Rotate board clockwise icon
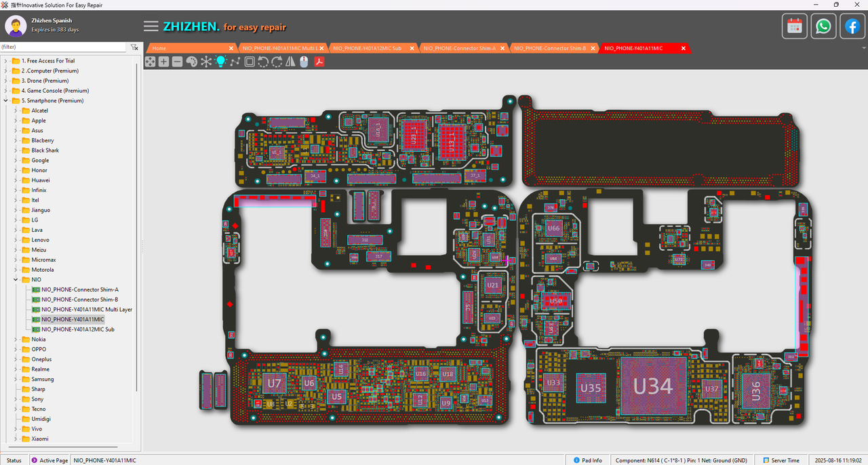The image size is (868, 465). [277, 62]
